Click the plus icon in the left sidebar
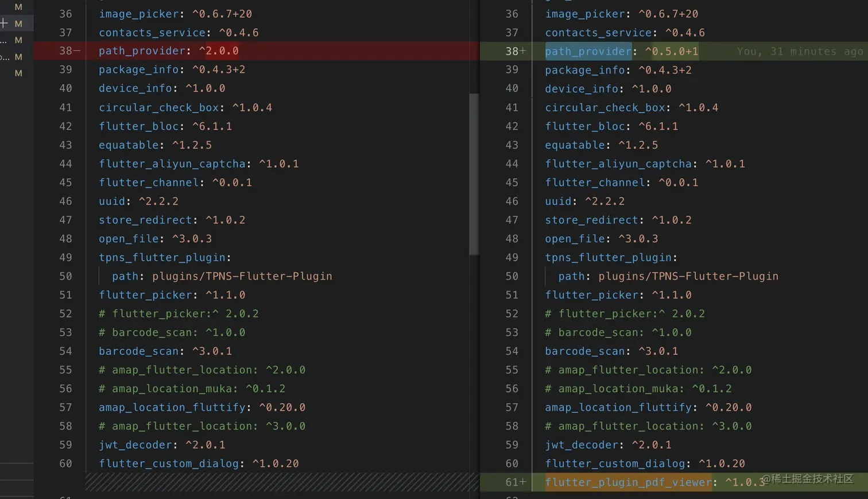This screenshot has width=868, height=499. 4,24
